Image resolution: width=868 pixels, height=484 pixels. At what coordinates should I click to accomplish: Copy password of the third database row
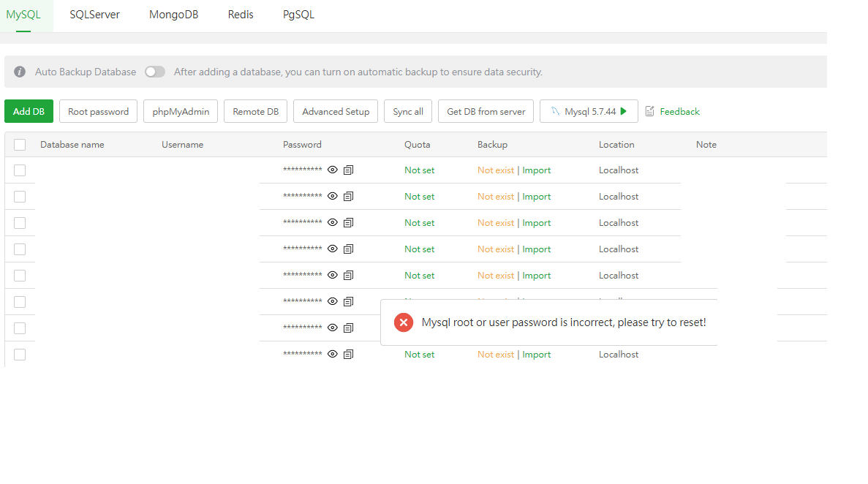[349, 223]
